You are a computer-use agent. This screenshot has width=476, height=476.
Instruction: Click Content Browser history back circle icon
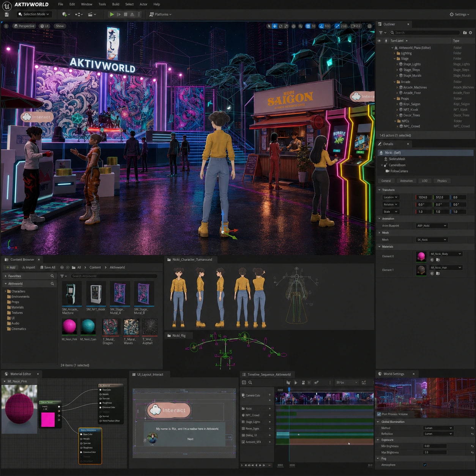62,268
